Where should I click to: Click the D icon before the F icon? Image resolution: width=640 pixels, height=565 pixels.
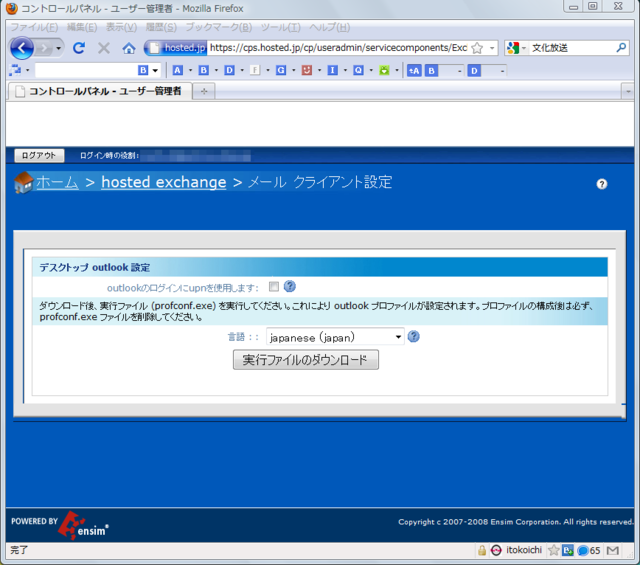point(229,70)
